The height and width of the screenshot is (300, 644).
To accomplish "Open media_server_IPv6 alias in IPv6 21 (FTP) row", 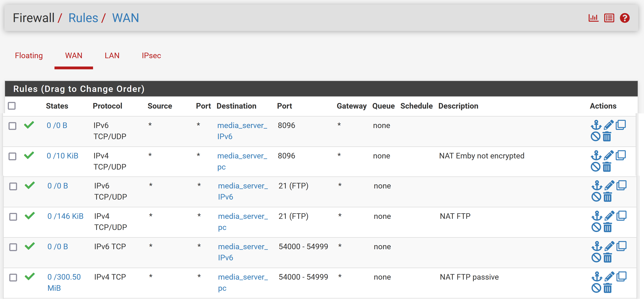I will click(243, 191).
